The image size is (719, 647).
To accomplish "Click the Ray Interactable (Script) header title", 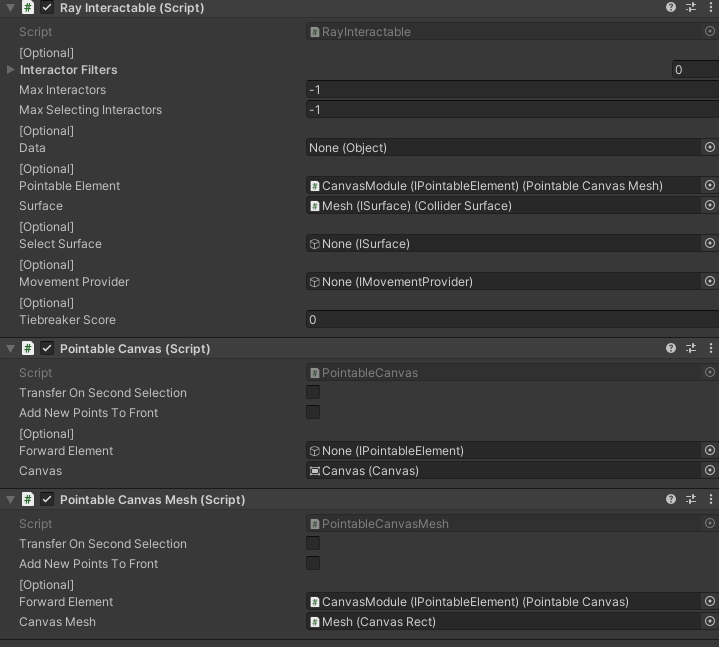I will coord(132,8).
